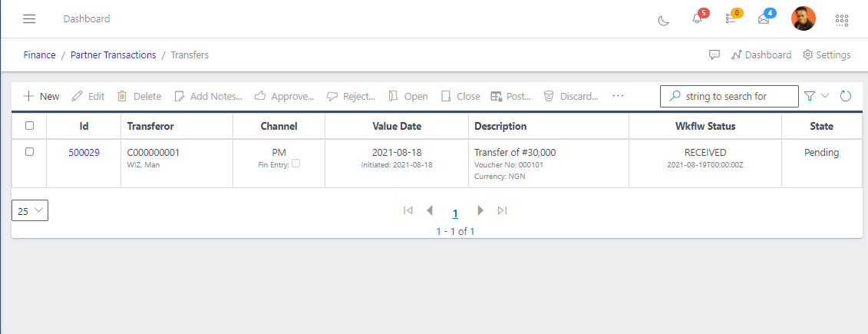Click the New transfer button
868x334 pixels.
click(41, 97)
